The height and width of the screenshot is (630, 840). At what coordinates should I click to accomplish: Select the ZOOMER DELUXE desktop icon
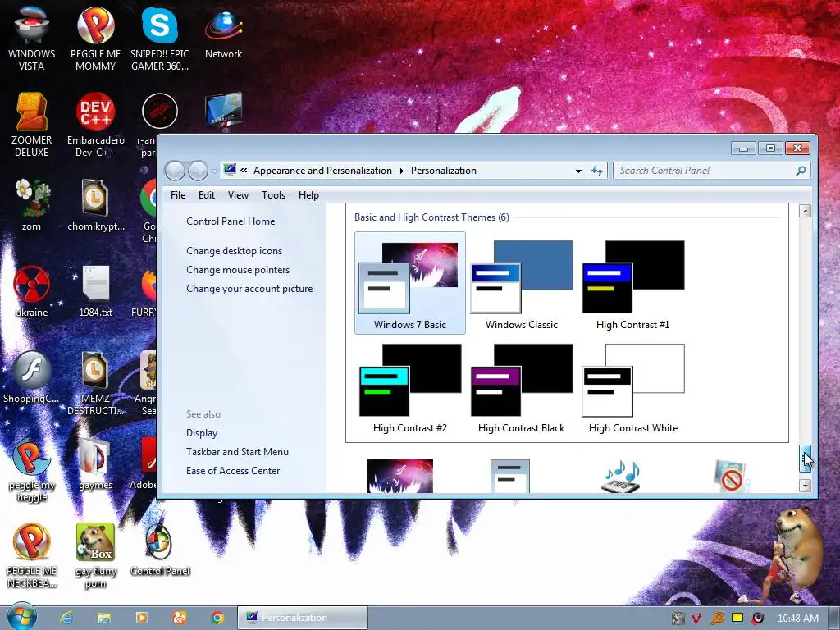(32, 125)
